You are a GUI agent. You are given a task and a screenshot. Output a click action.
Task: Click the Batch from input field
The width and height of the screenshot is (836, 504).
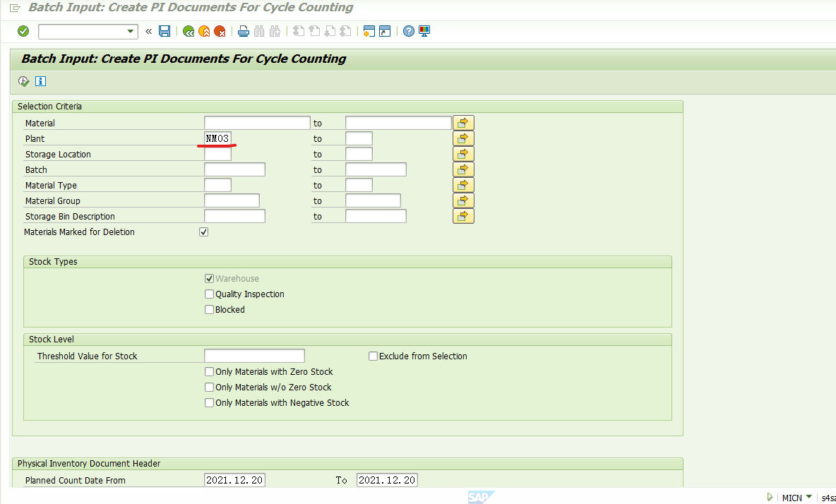(234, 169)
